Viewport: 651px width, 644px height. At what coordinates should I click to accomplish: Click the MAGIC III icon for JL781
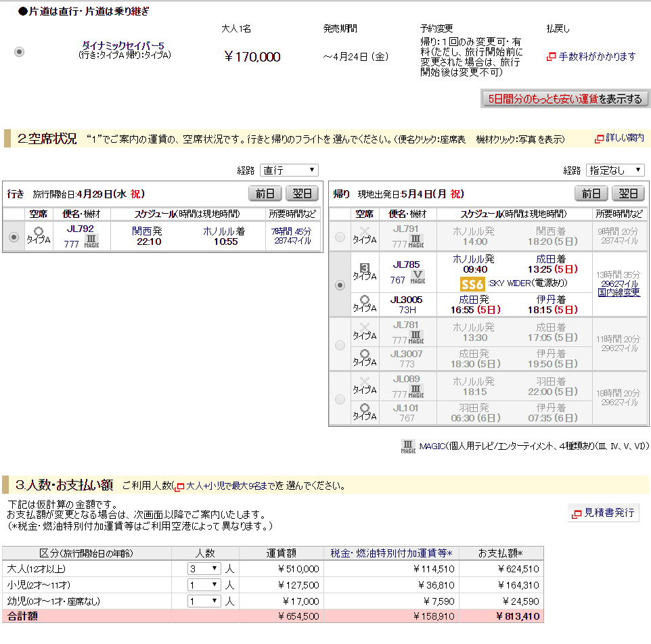pos(416,337)
